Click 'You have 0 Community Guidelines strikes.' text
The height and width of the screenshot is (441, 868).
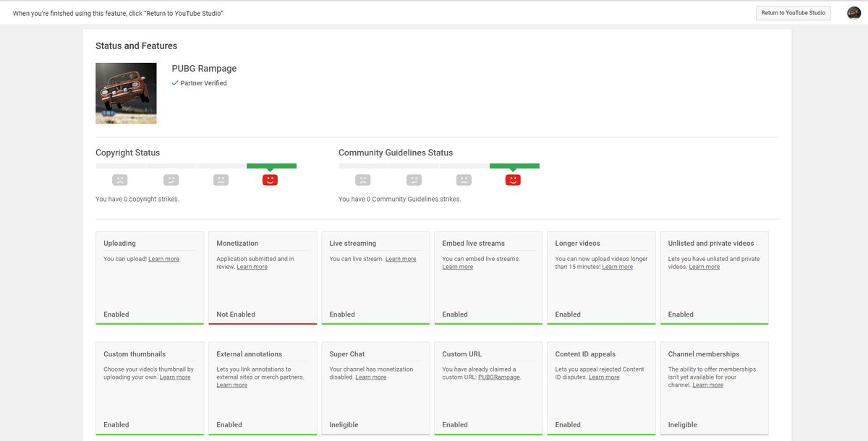tap(400, 199)
